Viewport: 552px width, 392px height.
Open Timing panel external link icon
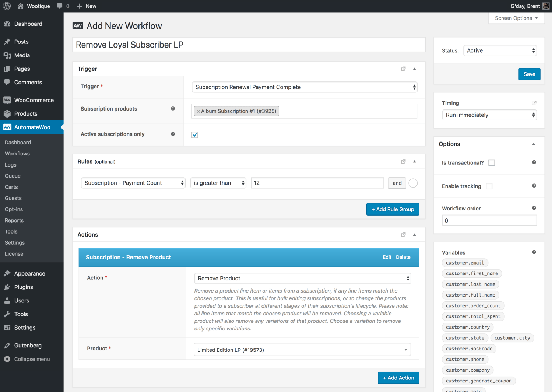(x=534, y=103)
